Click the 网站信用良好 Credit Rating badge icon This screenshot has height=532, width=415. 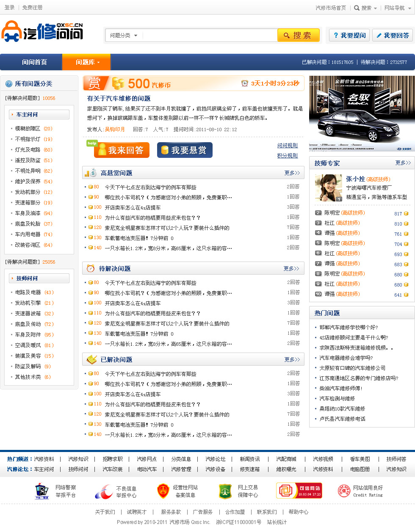pyautogui.click(x=344, y=491)
